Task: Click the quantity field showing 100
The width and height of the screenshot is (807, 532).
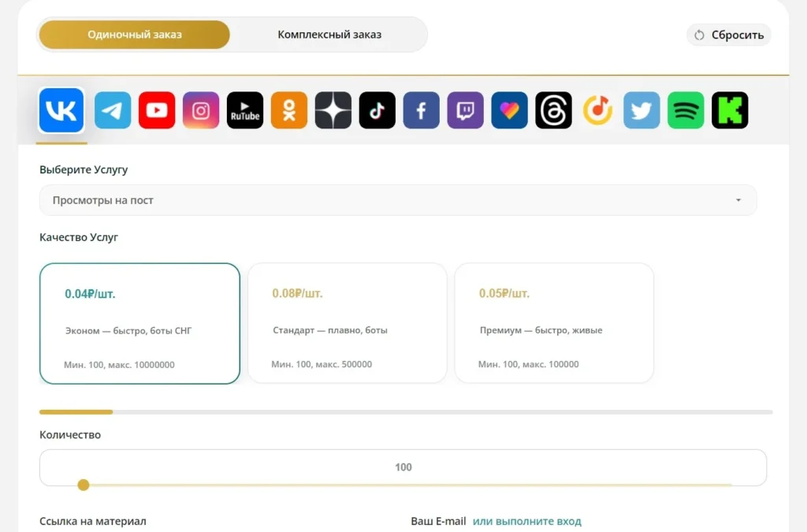Action: pos(403,467)
